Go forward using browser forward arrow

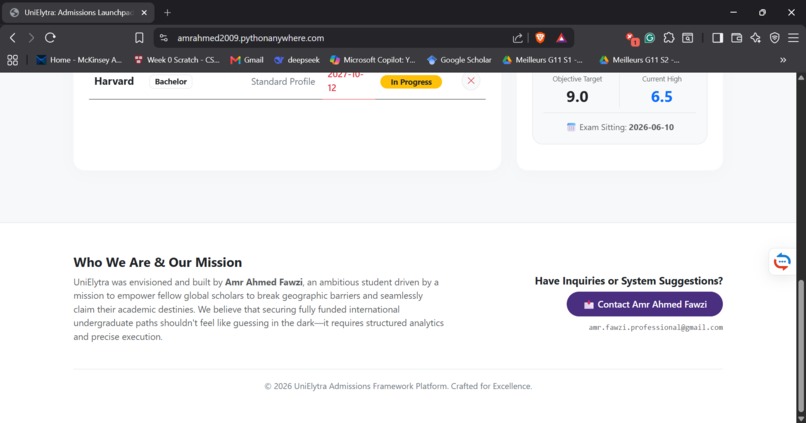pyautogui.click(x=31, y=38)
